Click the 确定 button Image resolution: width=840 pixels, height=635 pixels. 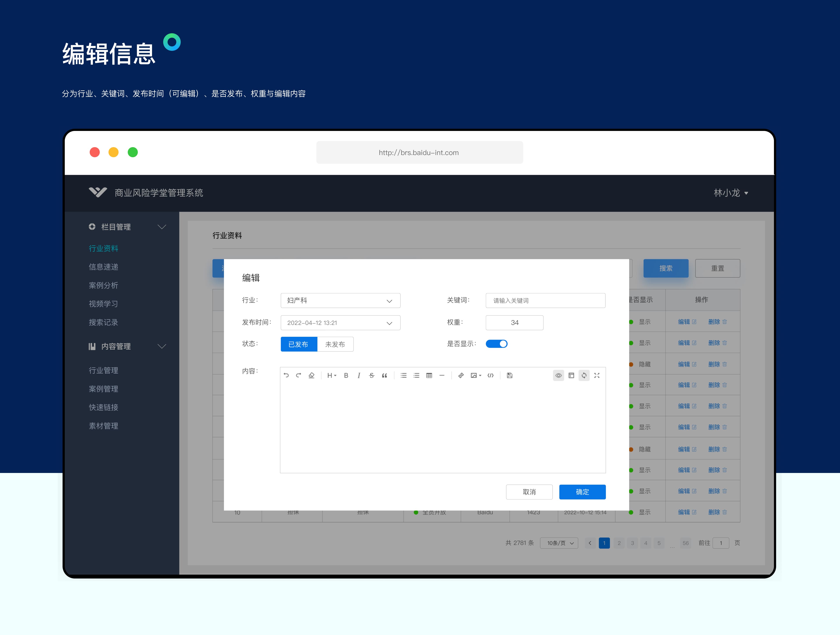582,492
